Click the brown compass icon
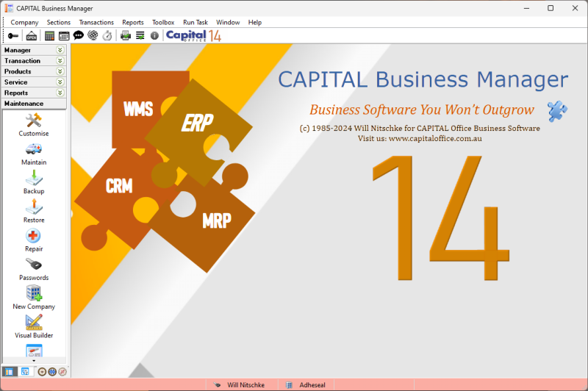 click(42, 372)
